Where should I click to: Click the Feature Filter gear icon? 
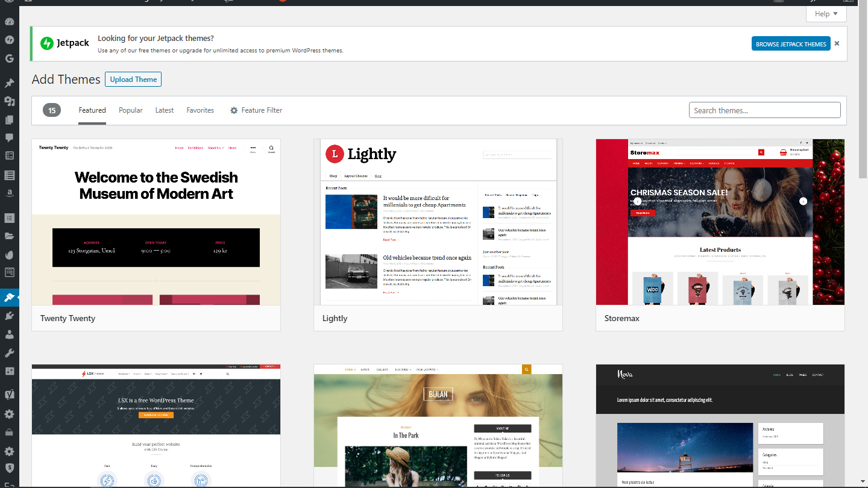click(234, 110)
